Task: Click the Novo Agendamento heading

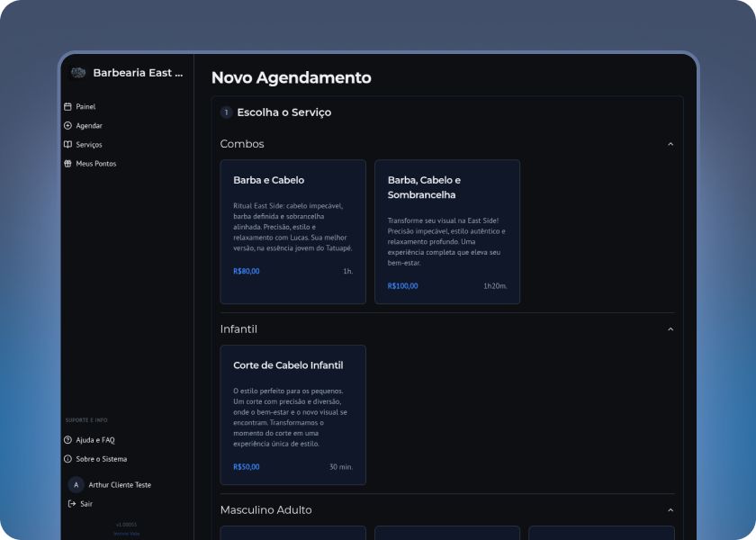Action: click(292, 77)
